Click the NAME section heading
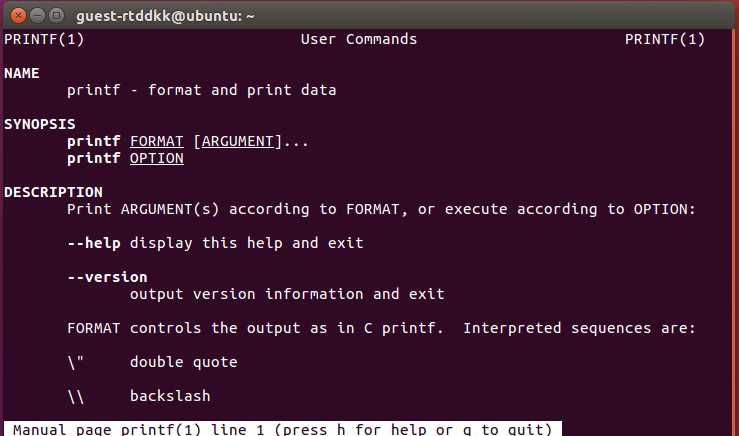The height and width of the screenshot is (436, 739). 22,74
